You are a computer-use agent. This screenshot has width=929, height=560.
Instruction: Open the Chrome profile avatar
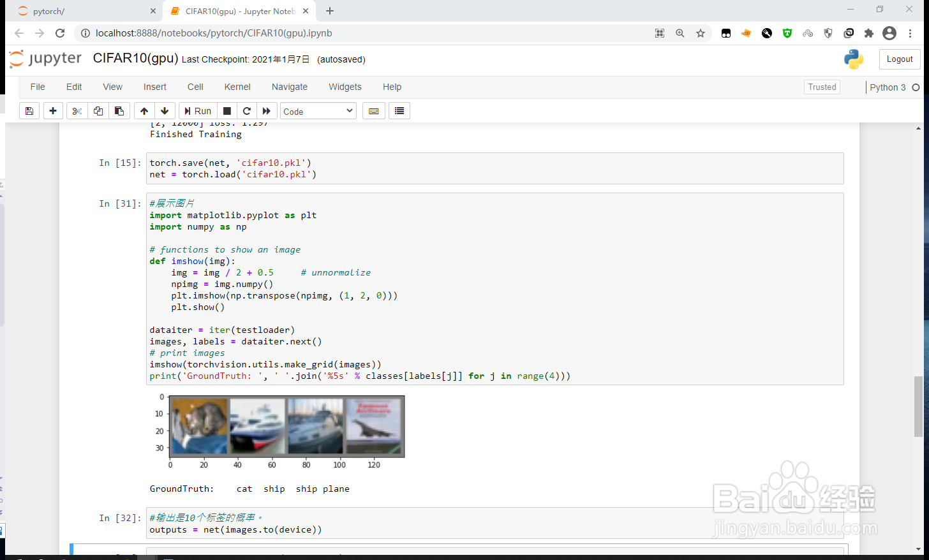coord(889,33)
